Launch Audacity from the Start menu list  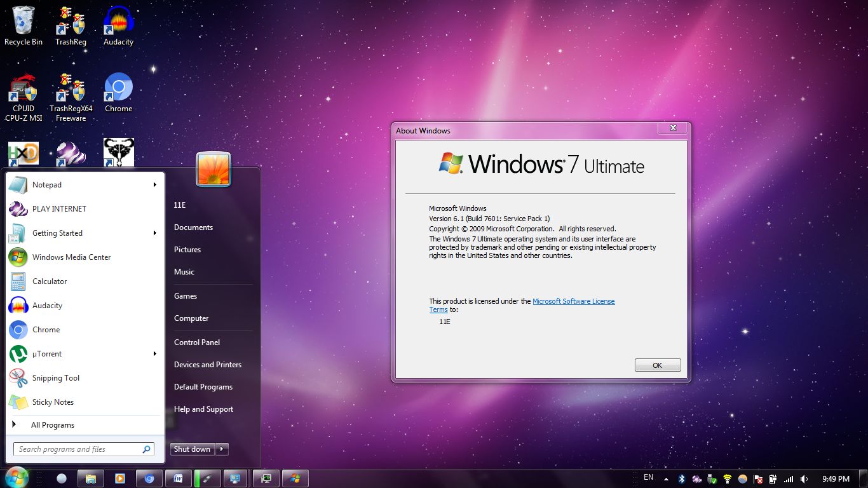pos(85,306)
